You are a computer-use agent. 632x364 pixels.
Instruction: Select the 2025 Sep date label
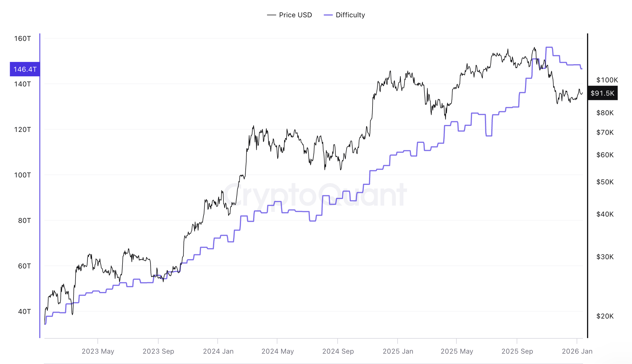pyautogui.click(x=517, y=351)
